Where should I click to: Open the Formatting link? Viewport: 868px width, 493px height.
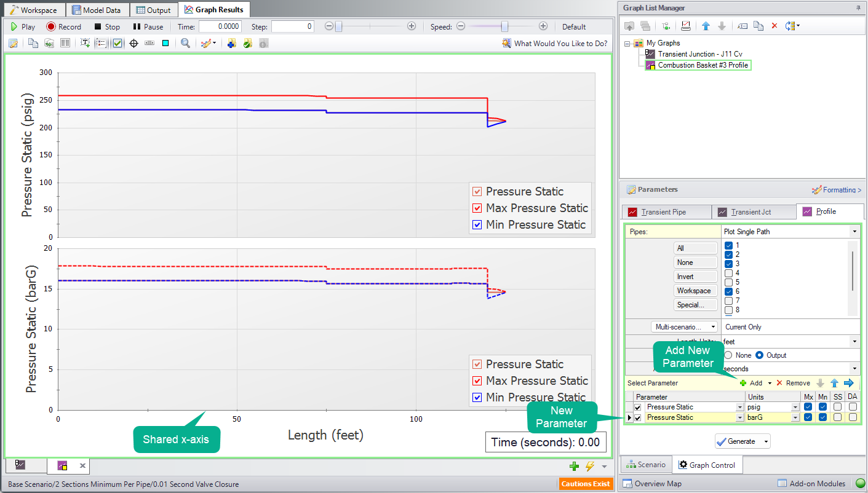[x=837, y=190]
